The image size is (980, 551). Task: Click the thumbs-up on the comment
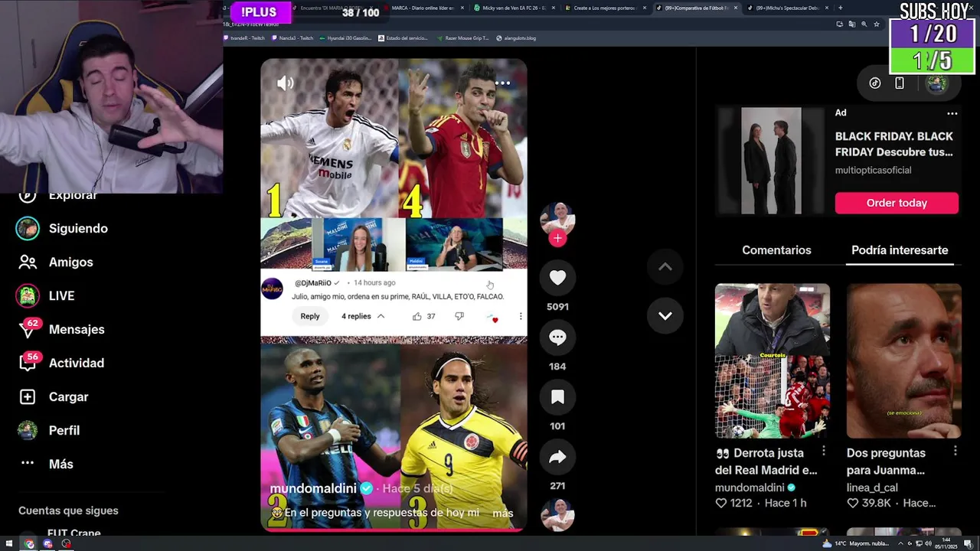point(417,316)
